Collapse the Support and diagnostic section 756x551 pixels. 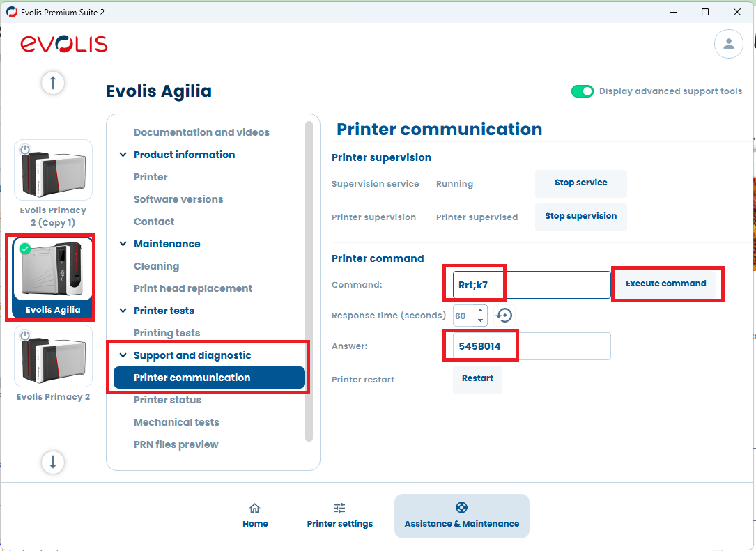coord(123,355)
